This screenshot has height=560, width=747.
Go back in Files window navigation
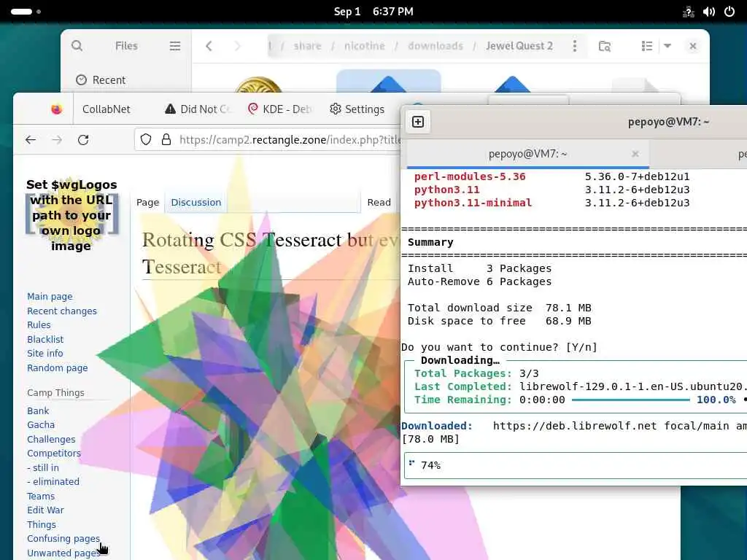(x=209, y=46)
